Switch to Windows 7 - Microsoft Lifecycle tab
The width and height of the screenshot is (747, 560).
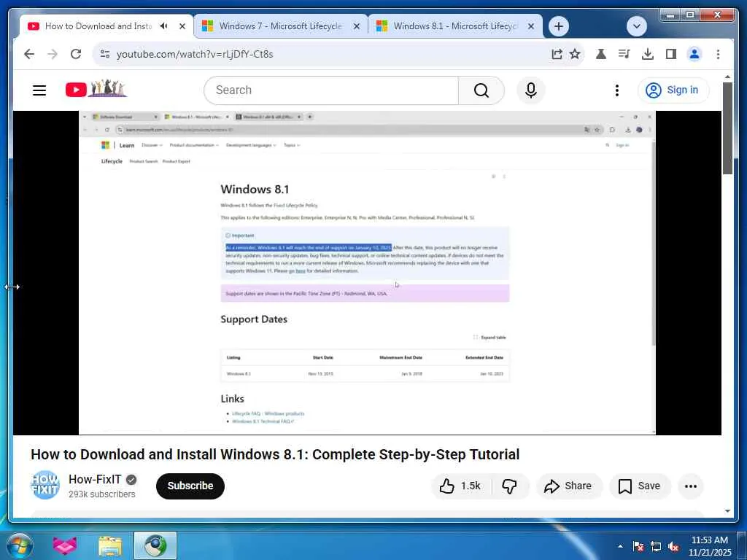[281, 26]
